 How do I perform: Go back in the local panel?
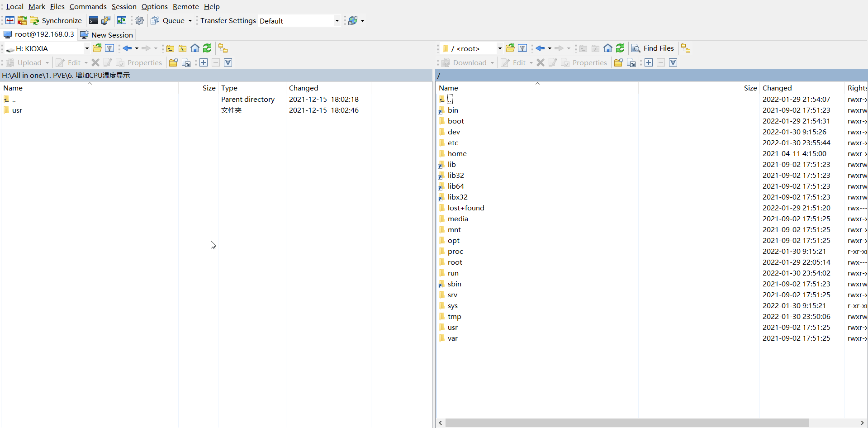[x=127, y=48]
